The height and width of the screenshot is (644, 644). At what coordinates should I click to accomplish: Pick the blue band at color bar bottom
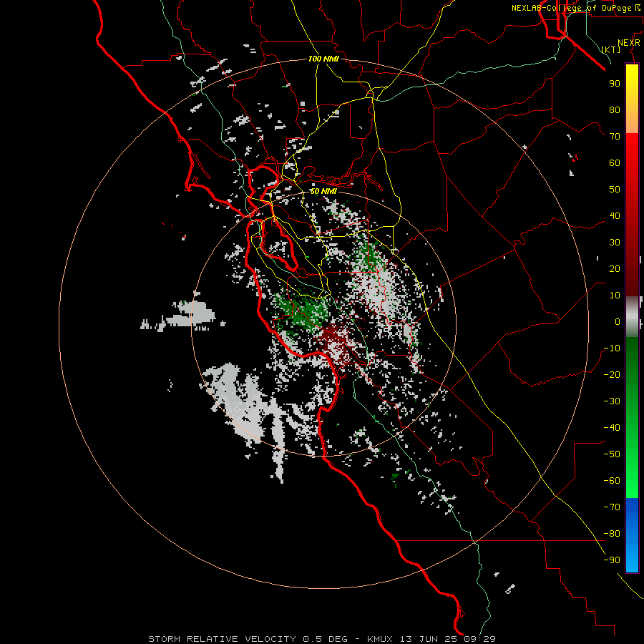point(632,535)
